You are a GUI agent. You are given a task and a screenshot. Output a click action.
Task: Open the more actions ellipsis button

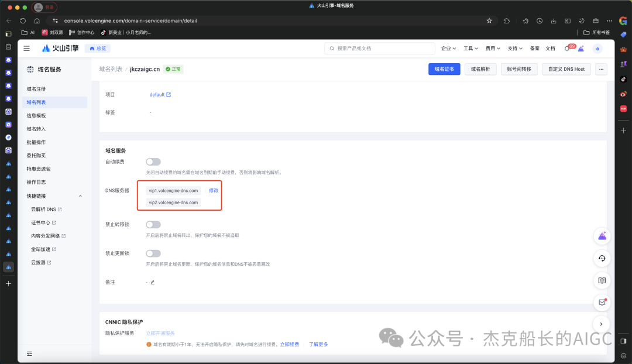tap(601, 69)
